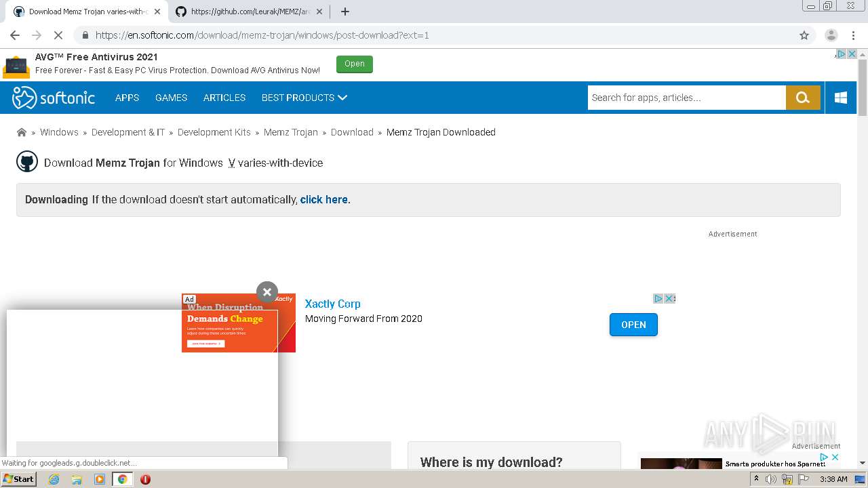Open AdChoices info on top banner
Screen dimensions: 868x488
tap(841, 54)
